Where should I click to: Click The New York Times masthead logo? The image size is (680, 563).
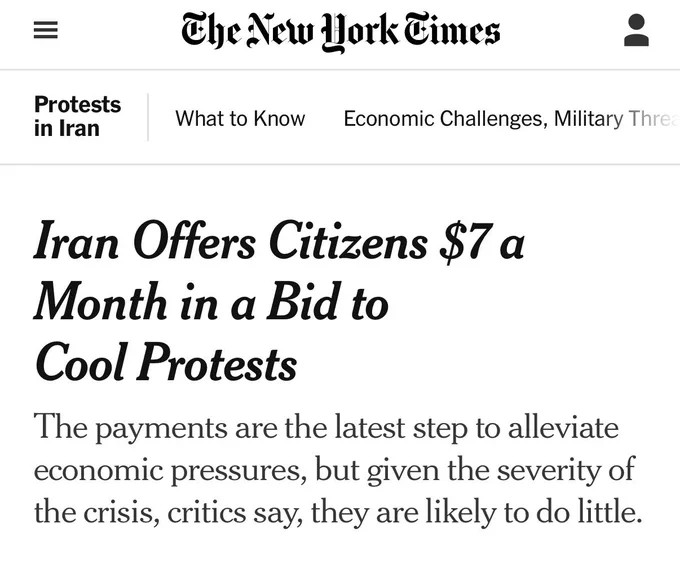(340, 32)
